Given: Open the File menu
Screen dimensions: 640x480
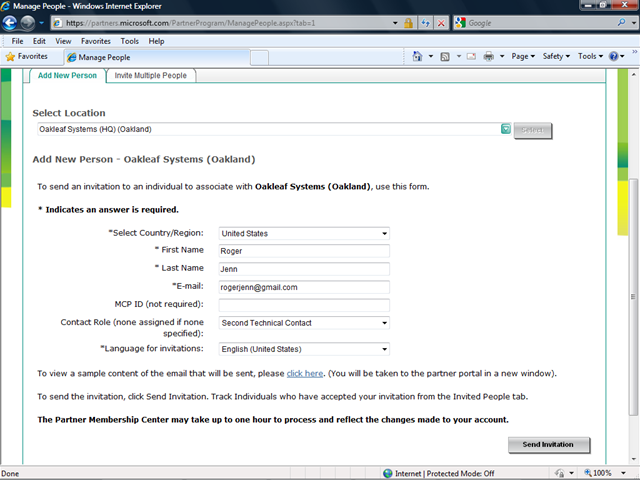Looking at the screenshot, I should [17, 41].
